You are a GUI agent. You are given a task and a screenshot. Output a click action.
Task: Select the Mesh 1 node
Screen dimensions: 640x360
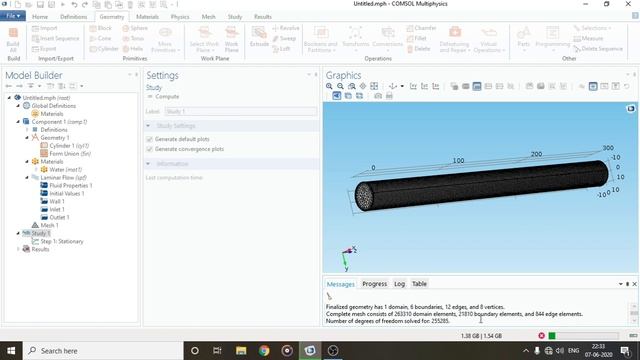point(45,225)
